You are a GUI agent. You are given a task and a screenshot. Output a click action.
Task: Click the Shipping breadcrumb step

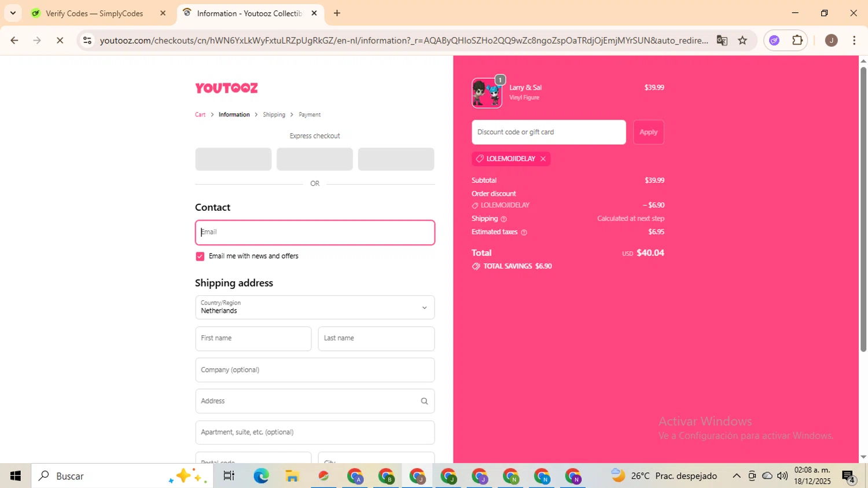point(274,115)
